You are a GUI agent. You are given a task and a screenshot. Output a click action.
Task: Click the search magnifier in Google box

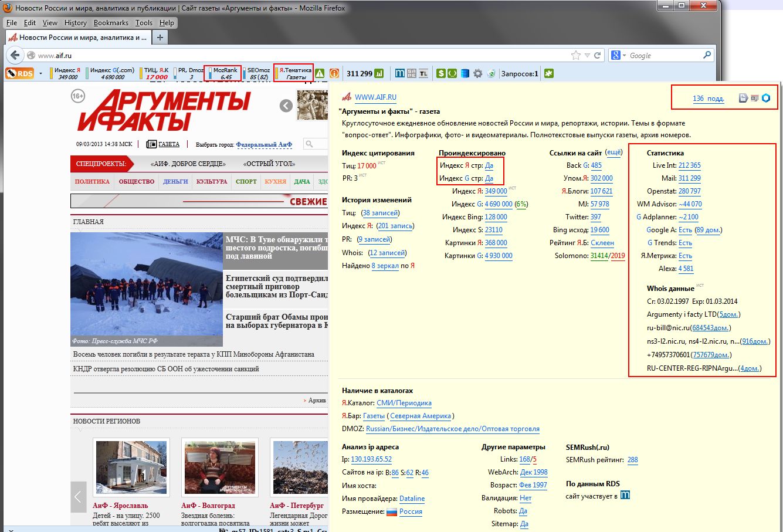707,55
